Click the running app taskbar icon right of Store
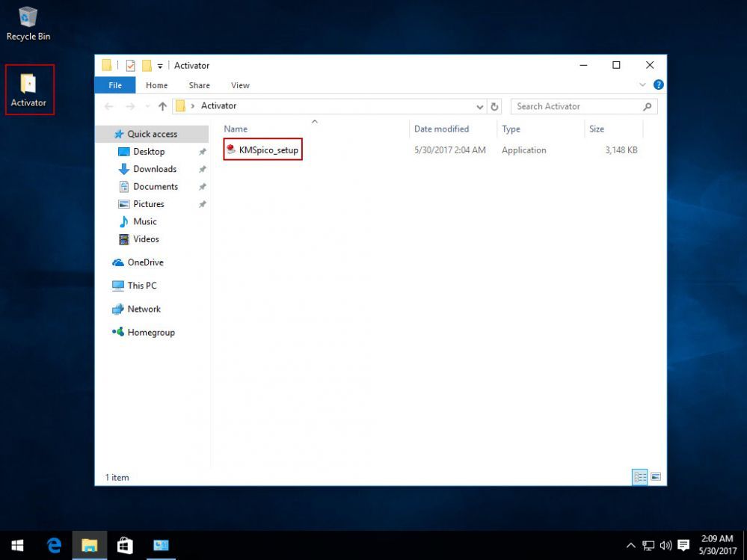 (161, 546)
